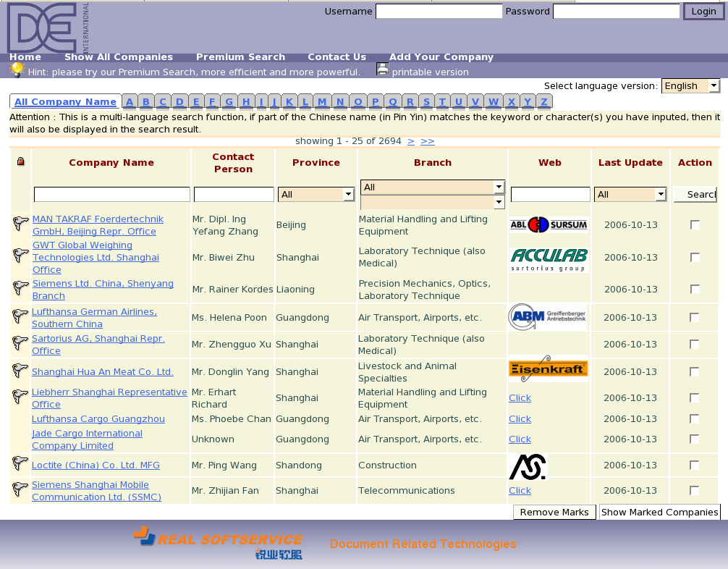
Task: Click the lock icon in table header
Action: [20, 161]
